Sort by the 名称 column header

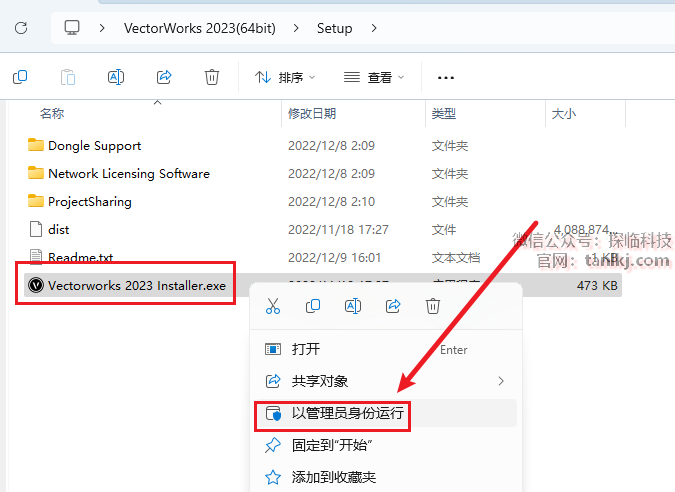(x=52, y=114)
